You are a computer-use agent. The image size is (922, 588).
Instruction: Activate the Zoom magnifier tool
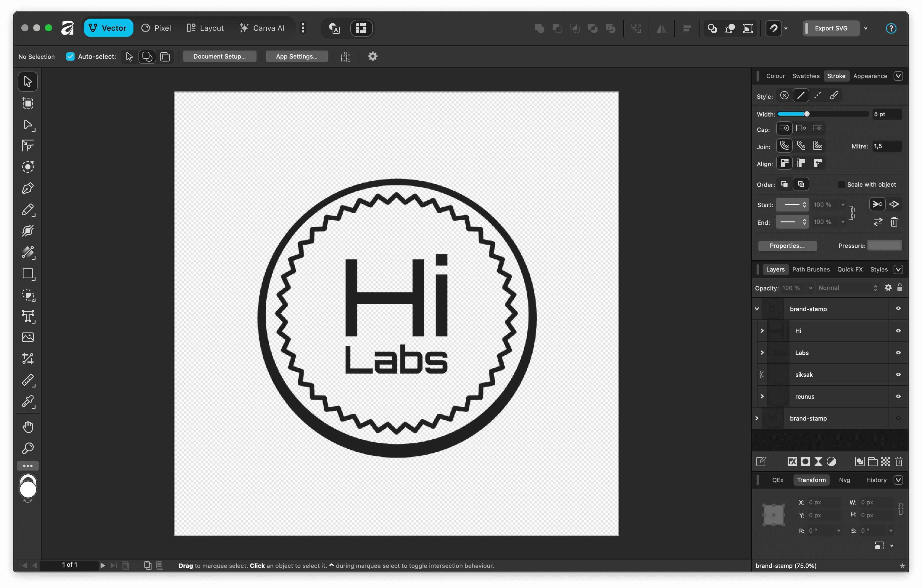click(x=28, y=448)
